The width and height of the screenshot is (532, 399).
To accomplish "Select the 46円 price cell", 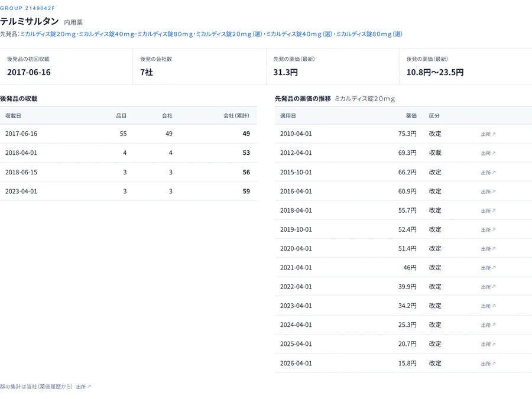I will click(410, 267).
